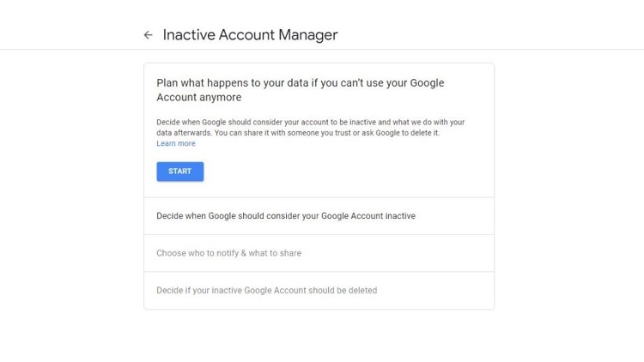Start the inactive account setup
This screenshot has height=362, width=644.
tap(179, 172)
